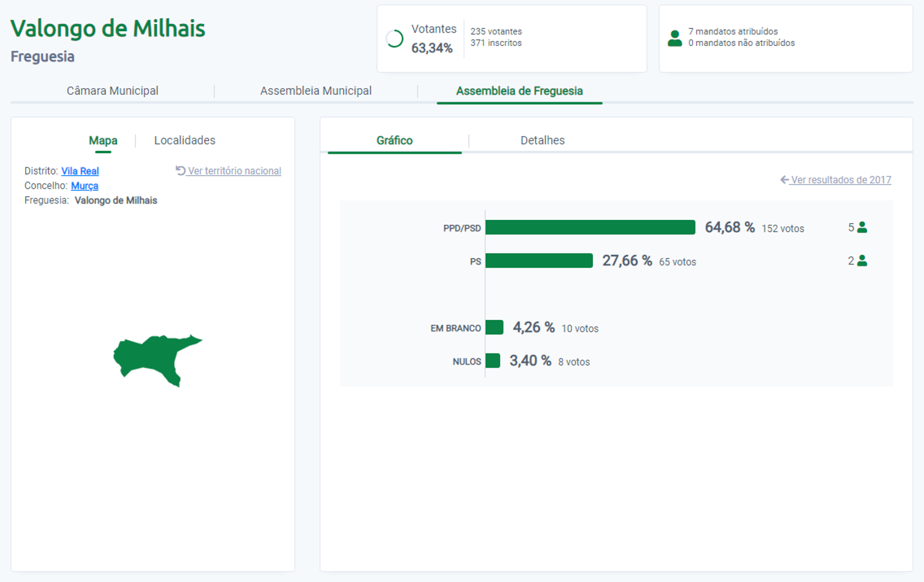Click the PS mandates person icon
This screenshot has width=924, height=582.
tap(862, 261)
